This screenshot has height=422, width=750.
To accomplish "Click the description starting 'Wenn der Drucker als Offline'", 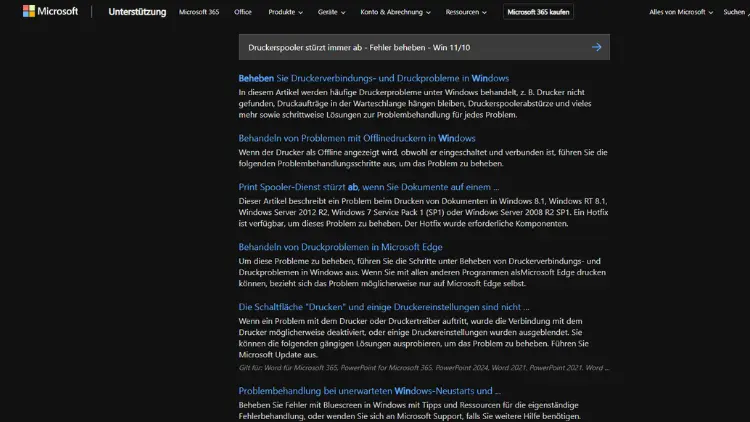I will (423, 158).
